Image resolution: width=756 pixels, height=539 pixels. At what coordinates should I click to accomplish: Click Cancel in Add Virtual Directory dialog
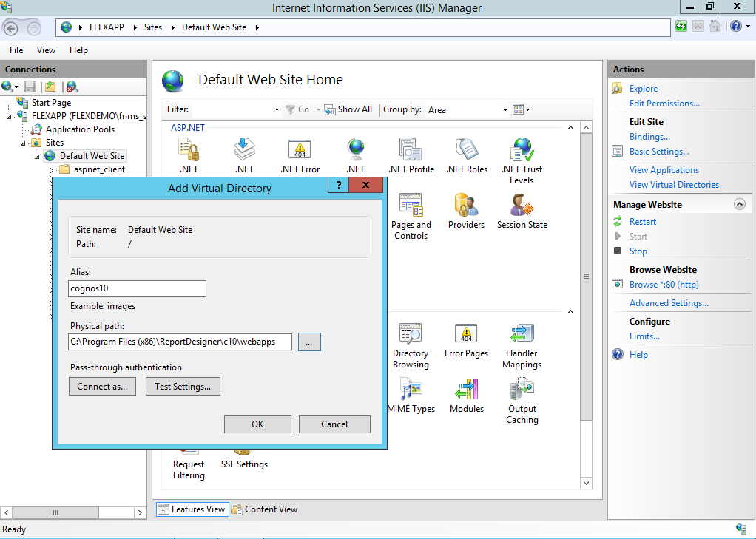[x=334, y=424]
